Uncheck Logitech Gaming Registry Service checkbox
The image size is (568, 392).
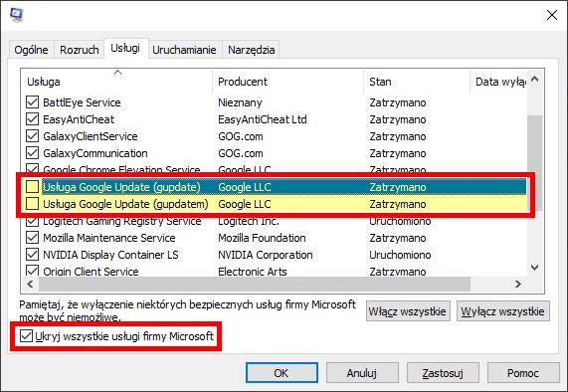[x=32, y=221]
